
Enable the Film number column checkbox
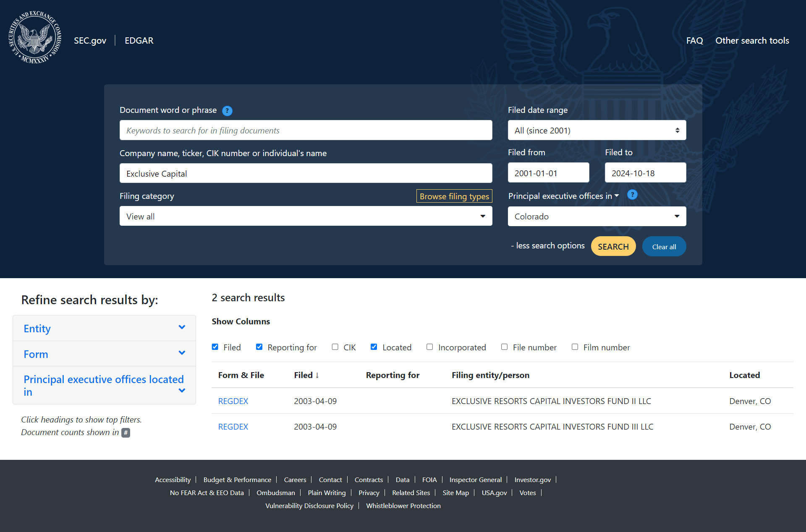[x=575, y=347]
